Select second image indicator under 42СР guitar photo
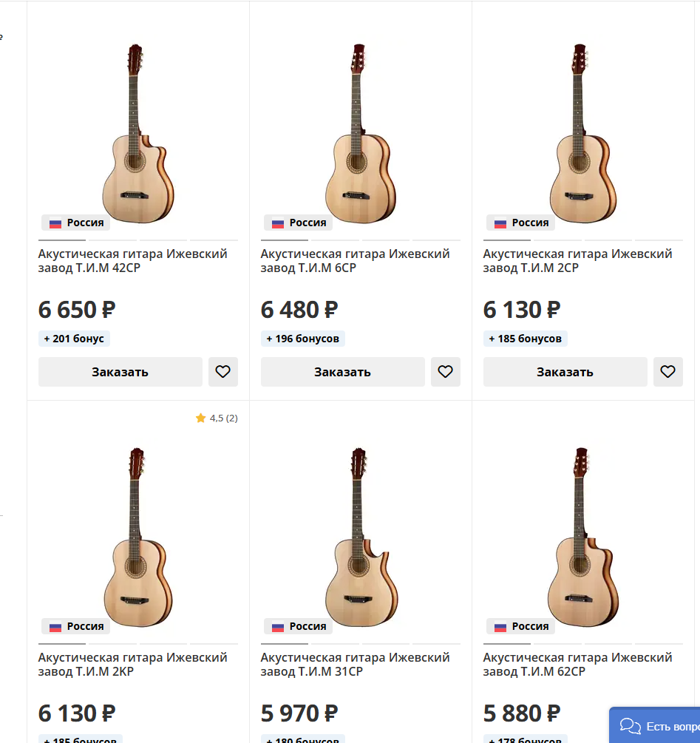Viewport: 700px width, 743px height. coord(113,240)
